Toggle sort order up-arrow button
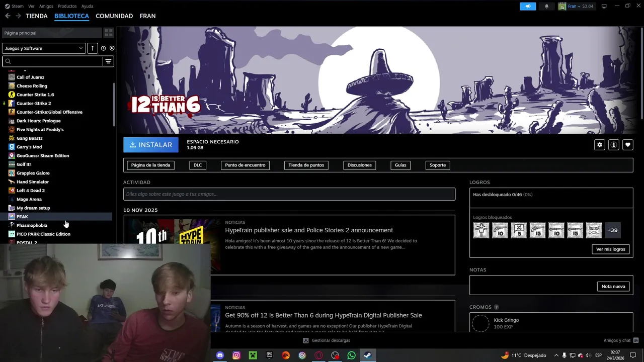 92,48
